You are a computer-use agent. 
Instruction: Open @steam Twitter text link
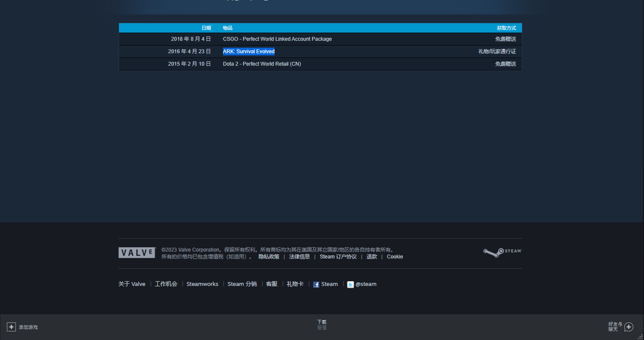pos(366,284)
